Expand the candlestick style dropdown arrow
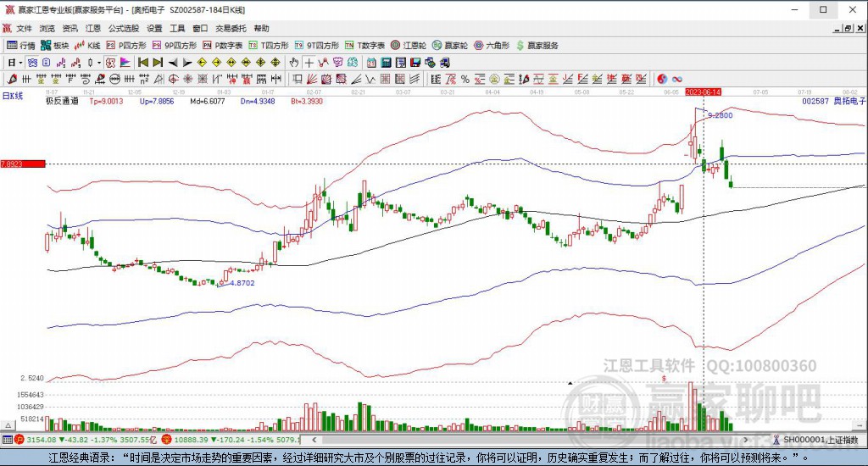 (98, 63)
